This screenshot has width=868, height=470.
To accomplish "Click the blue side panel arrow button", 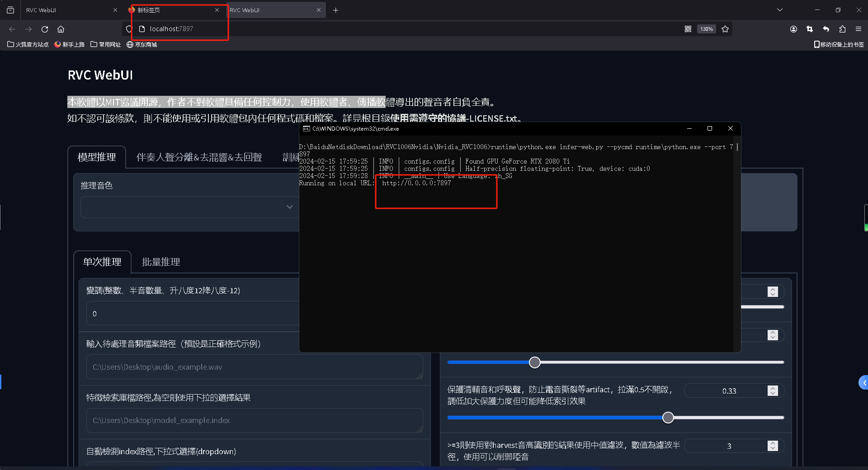I will 863,383.
